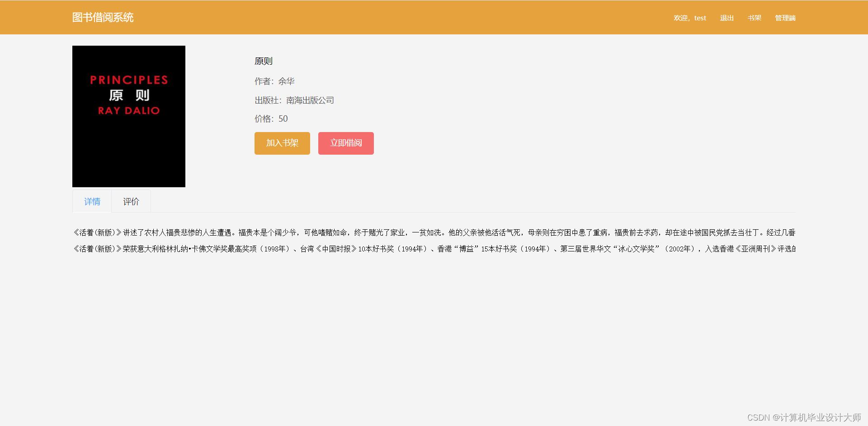
Task: Click 立即借阅 to borrow now
Action: (345, 143)
